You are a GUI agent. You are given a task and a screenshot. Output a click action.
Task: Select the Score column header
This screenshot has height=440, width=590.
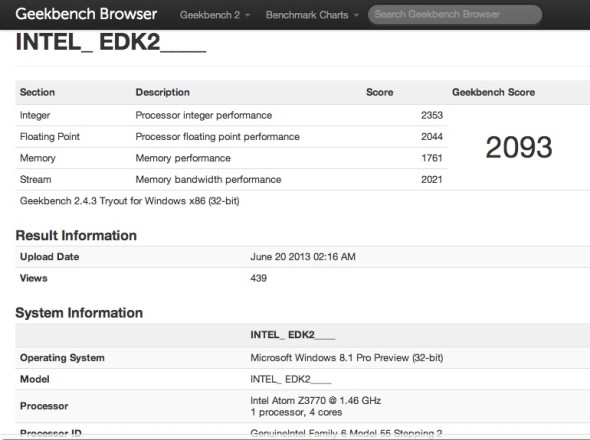[380, 92]
